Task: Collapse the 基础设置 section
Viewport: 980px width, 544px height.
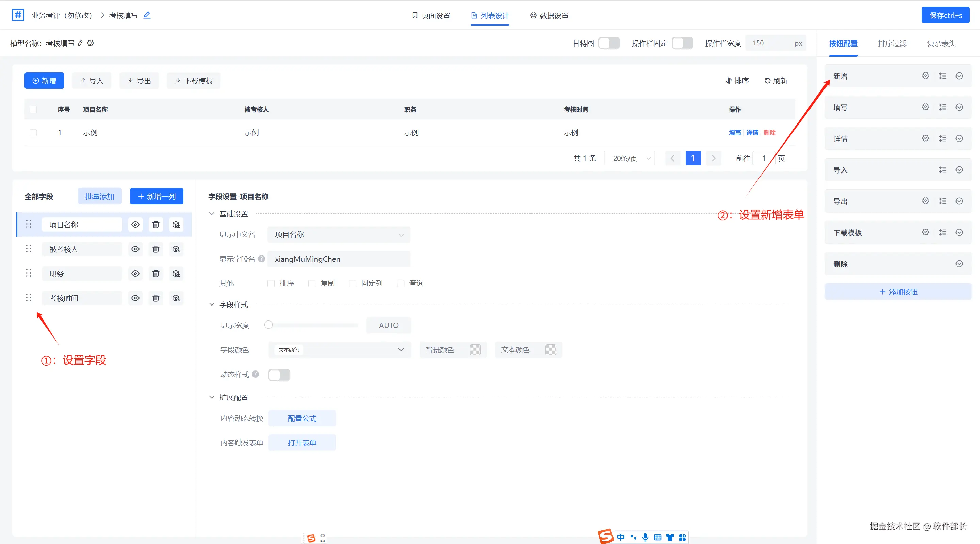Action: tap(212, 214)
